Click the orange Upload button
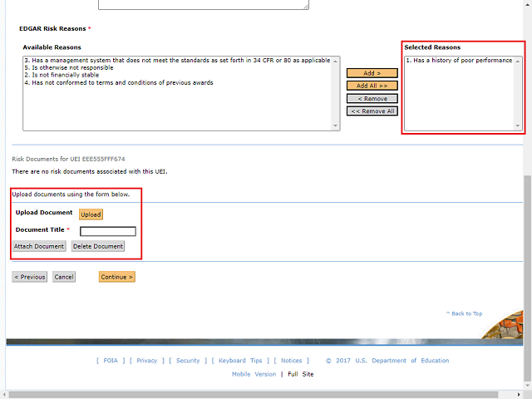The width and height of the screenshot is (532, 399). pyautogui.click(x=91, y=214)
